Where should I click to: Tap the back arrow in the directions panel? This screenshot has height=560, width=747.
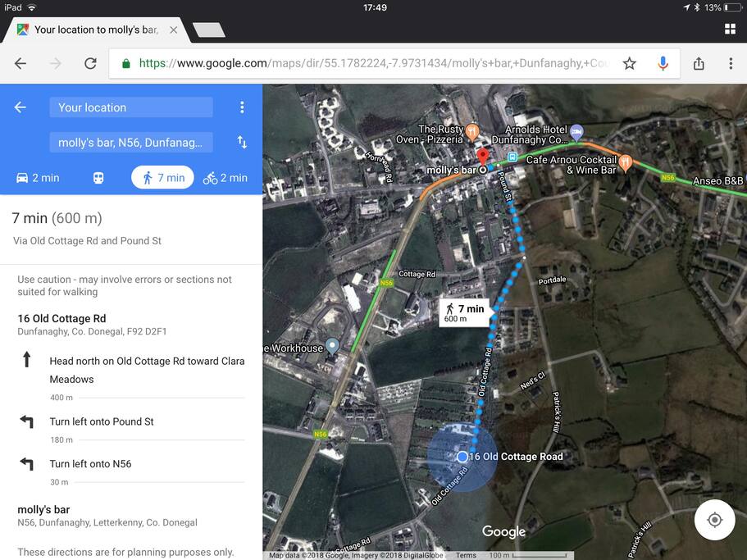pos(20,107)
